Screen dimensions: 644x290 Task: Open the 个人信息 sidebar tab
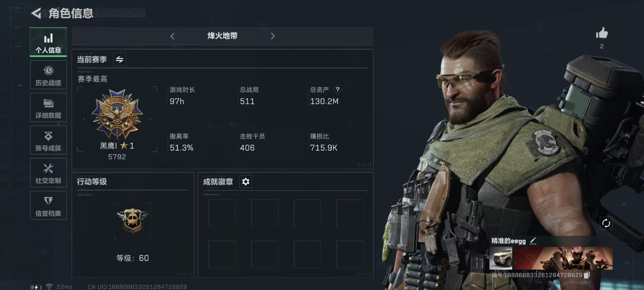click(x=48, y=42)
